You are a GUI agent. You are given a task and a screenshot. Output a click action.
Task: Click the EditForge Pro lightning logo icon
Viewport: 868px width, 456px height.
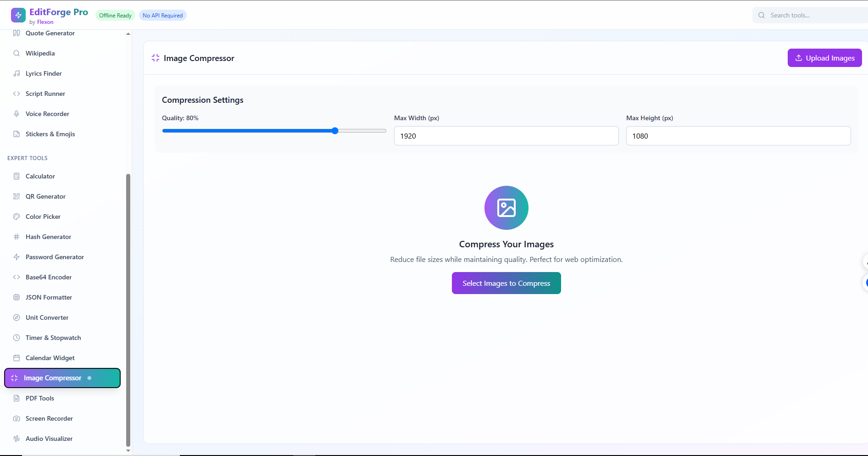[18, 15]
